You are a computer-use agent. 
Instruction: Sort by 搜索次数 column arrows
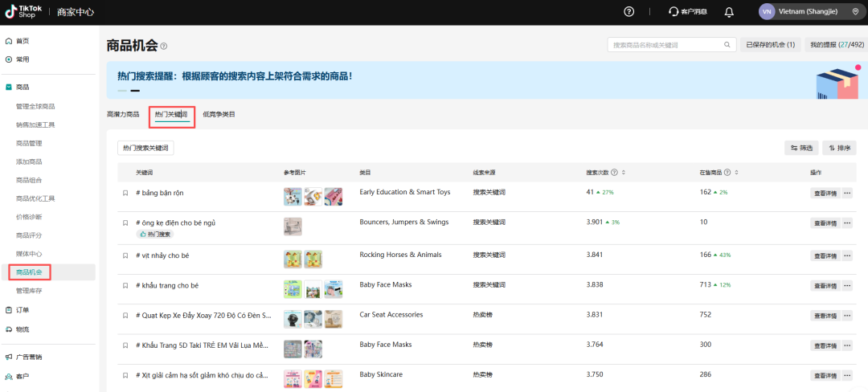coord(624,173)
